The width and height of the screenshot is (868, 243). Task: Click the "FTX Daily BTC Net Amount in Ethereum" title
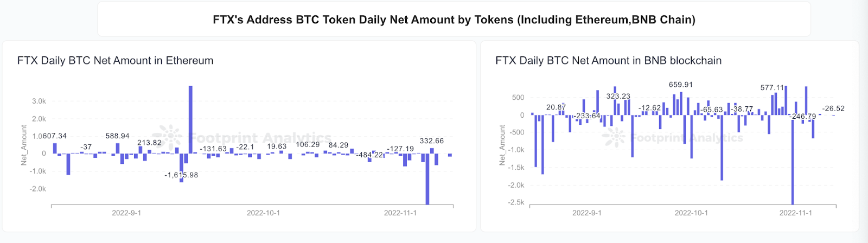pos(115,61)
